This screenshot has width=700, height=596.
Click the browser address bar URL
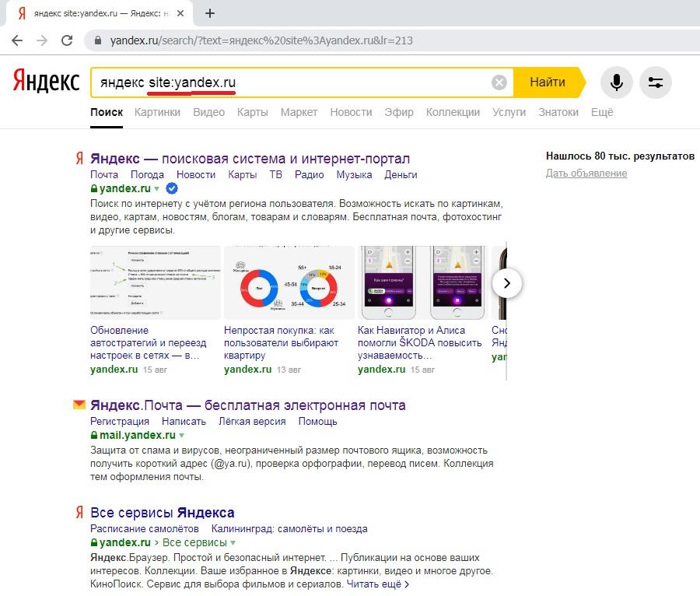coord(261,40)
